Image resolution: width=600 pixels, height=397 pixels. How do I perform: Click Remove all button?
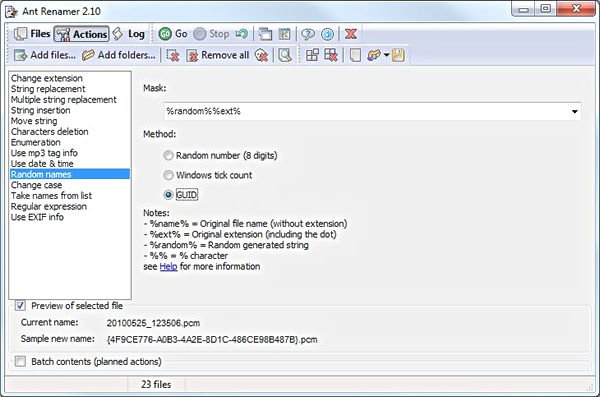point(217,55)
